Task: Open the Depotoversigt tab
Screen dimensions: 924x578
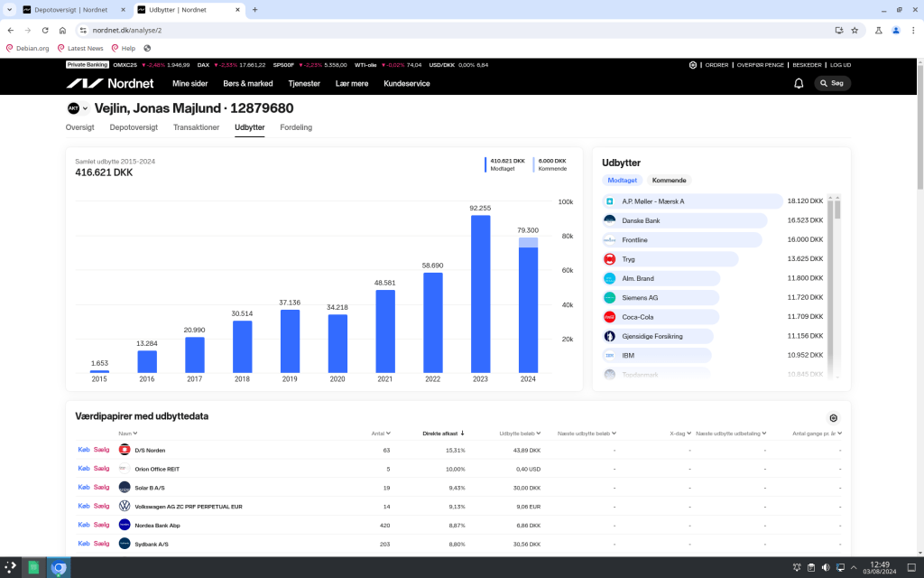Action: [134, 127]
